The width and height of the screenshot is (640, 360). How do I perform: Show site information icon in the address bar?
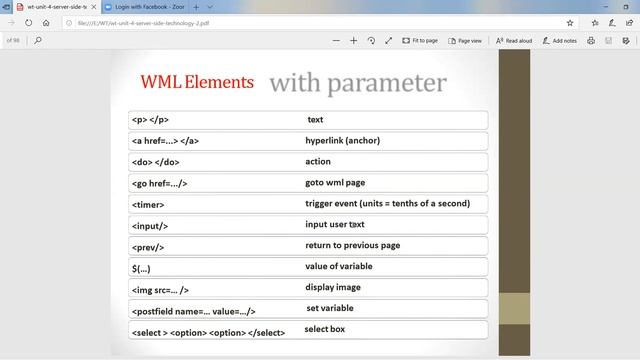[x=69, y=23]
